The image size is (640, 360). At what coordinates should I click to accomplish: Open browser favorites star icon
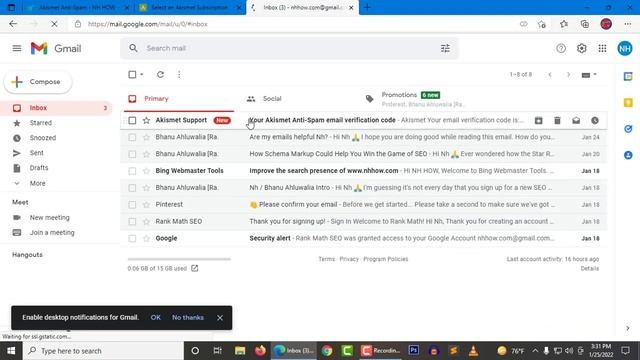coord(564,24)
